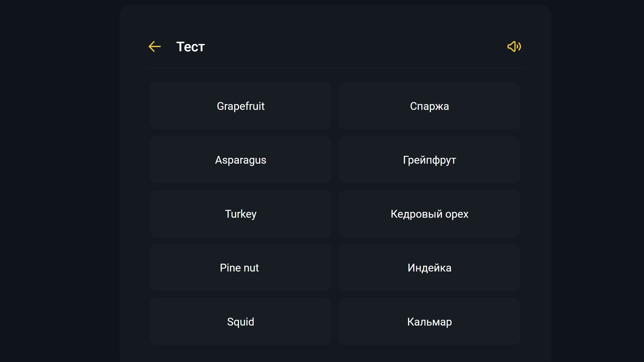644x362 pixels.
Task: Match Turkey by clicking its card
Action: coord(240,214)
